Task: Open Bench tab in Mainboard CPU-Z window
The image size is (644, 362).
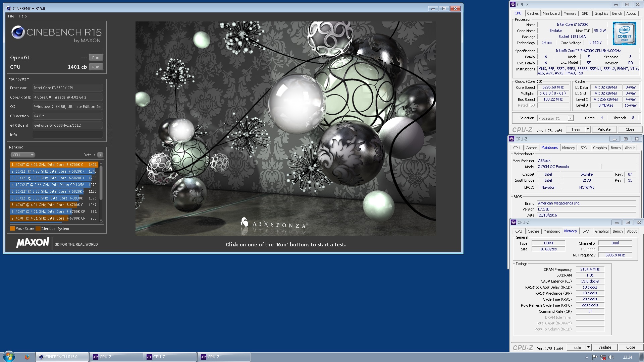Action: pyautogui.click(x=615, y=148)
